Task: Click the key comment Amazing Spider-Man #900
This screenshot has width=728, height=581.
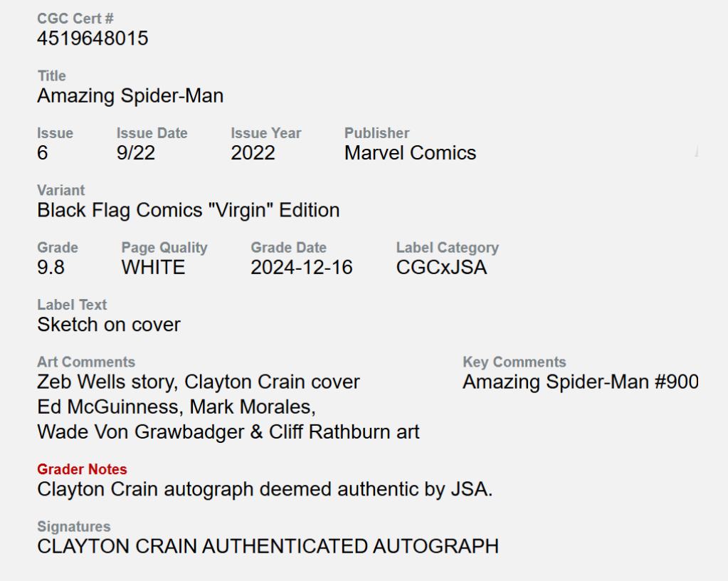Action: pyautogui.click(x=580, y=382)
